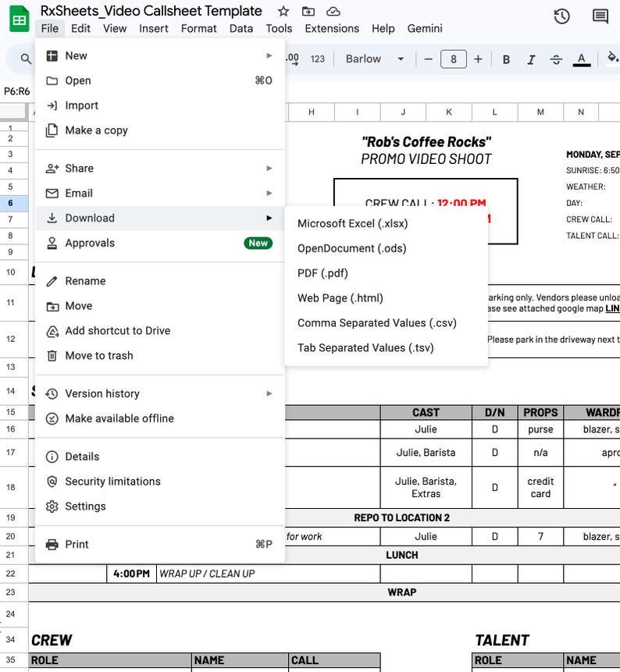This screenshot has width=620, height=672.
Task: Open the Data menu
Action: pos(241,28)
